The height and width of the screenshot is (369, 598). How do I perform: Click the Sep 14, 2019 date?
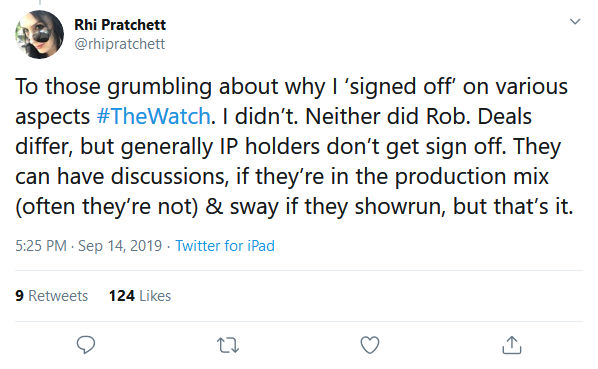(x=120, y=245)
